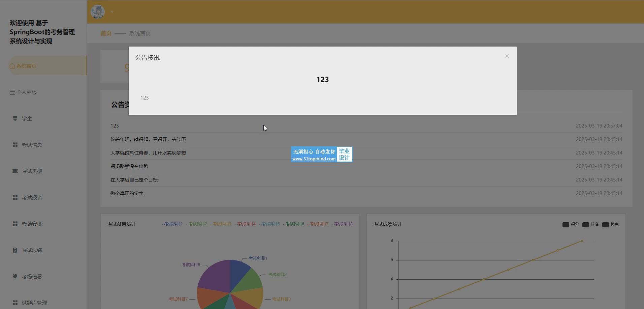This screenshot has height=309, width=644.
Task: Toggle 排名 series in line chart legend
Action: coord(590,224)
